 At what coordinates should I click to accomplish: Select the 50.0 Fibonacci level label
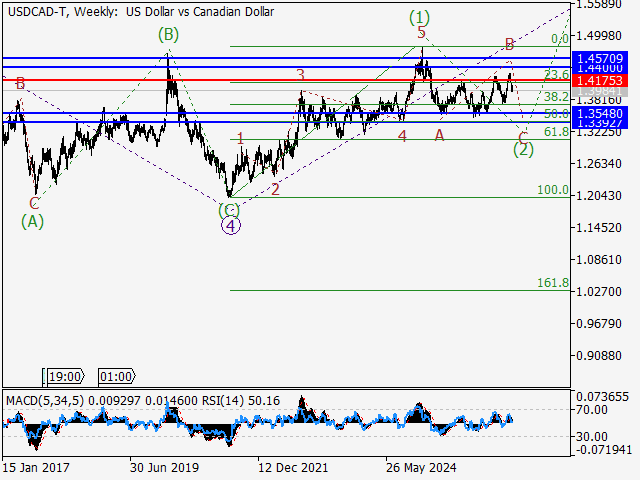click(x=556, y=113)
